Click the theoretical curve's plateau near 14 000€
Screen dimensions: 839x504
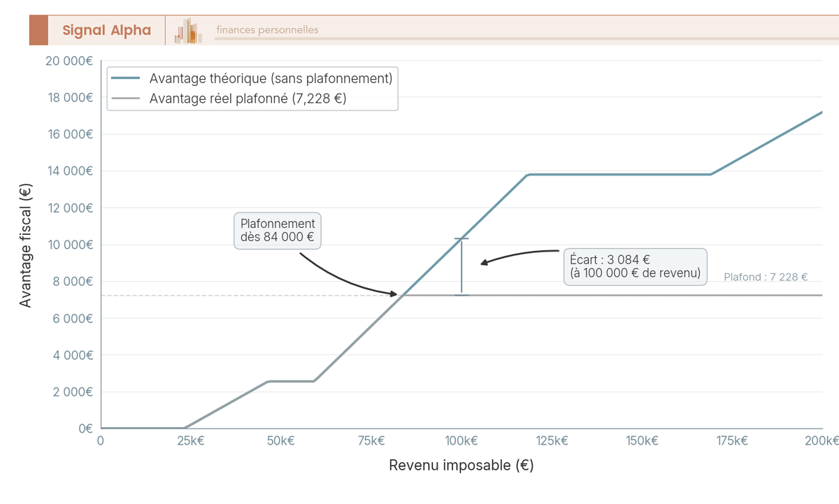(620, 174)
